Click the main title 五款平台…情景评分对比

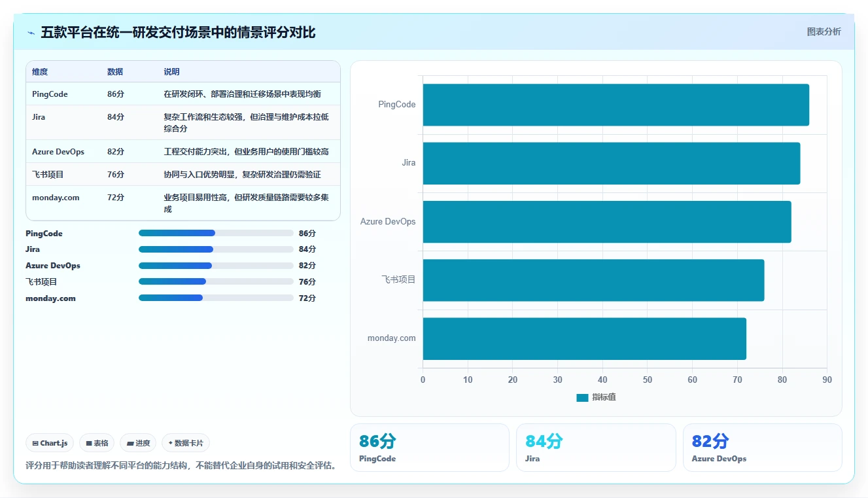(178, 33)
